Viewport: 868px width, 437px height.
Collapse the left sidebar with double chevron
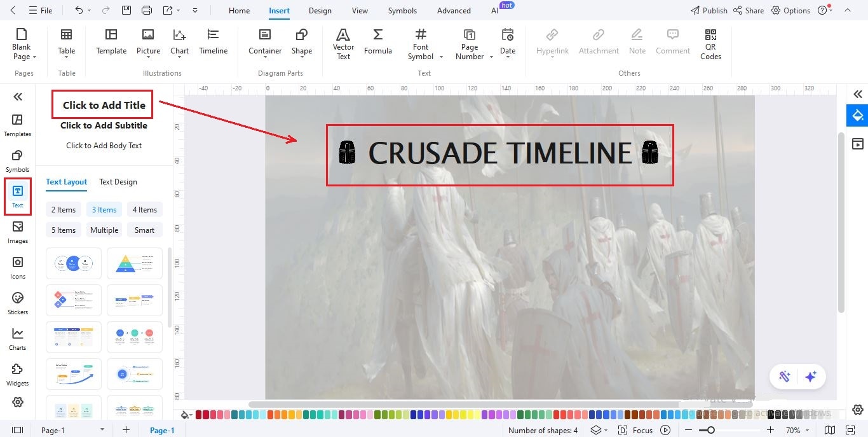click(18, 97)
